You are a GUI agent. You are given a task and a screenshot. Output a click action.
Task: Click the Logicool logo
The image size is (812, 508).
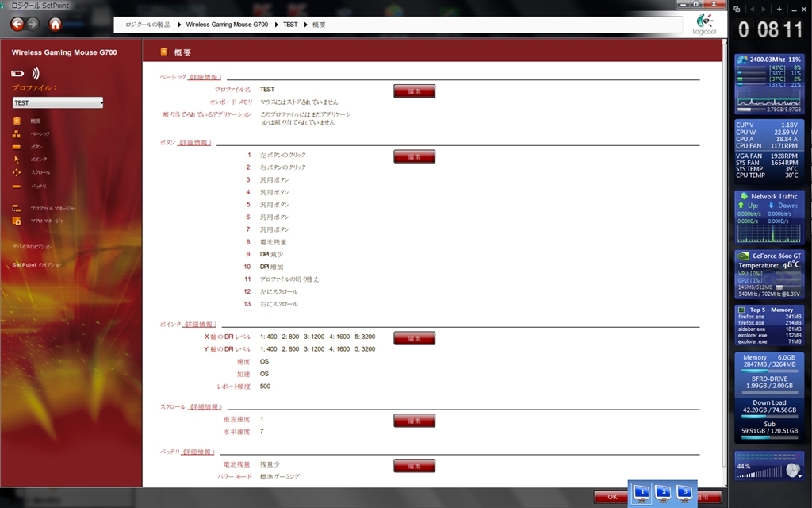[704, 25]
